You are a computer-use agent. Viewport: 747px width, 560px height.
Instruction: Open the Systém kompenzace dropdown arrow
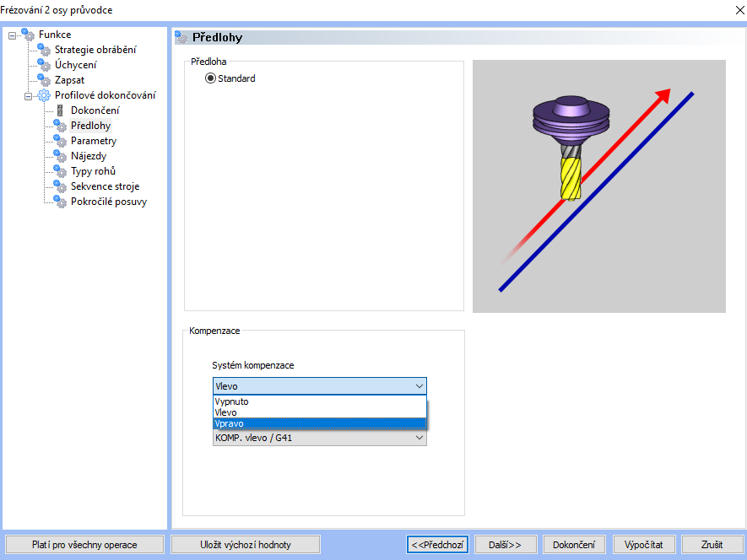[420, 386]
